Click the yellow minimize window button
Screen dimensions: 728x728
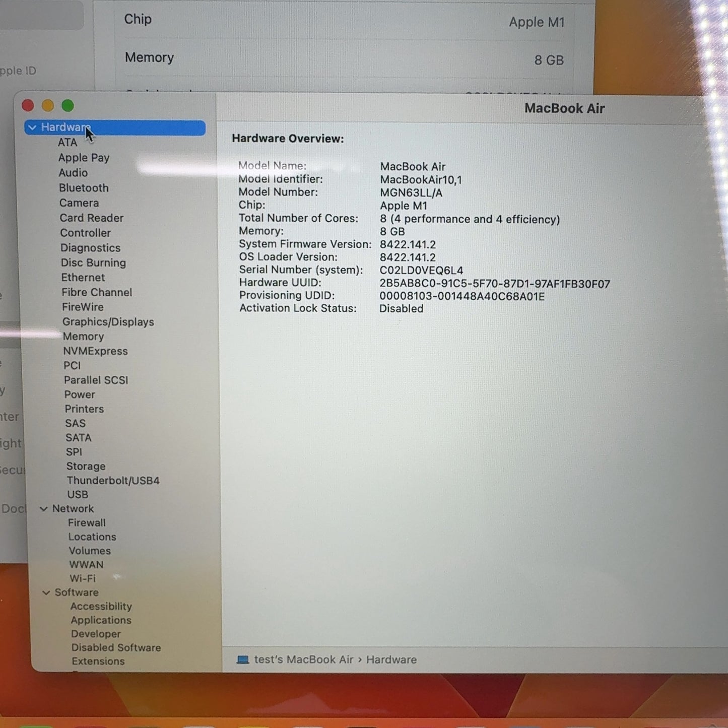pyautogui.click(x=48, y=105)
